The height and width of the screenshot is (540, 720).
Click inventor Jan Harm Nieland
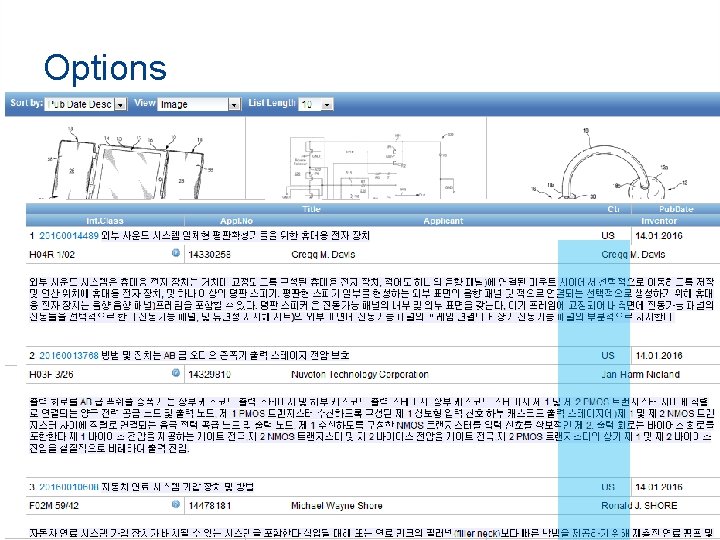pyautogui.click(x=641, y=374)
